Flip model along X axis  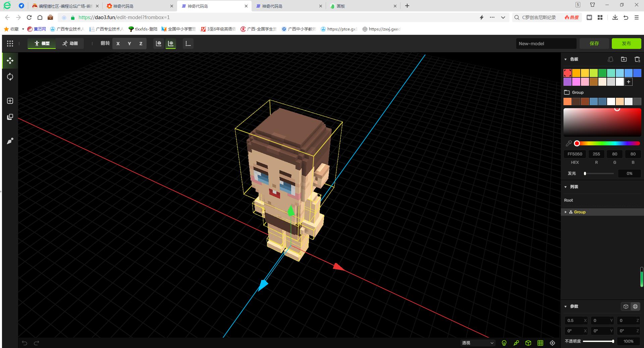[118, 44]
